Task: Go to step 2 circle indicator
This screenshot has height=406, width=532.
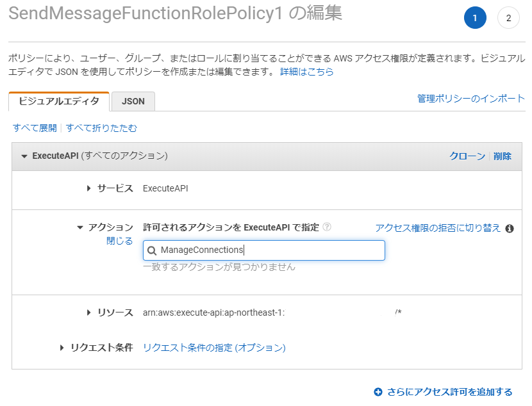Action: coord(508,18)
